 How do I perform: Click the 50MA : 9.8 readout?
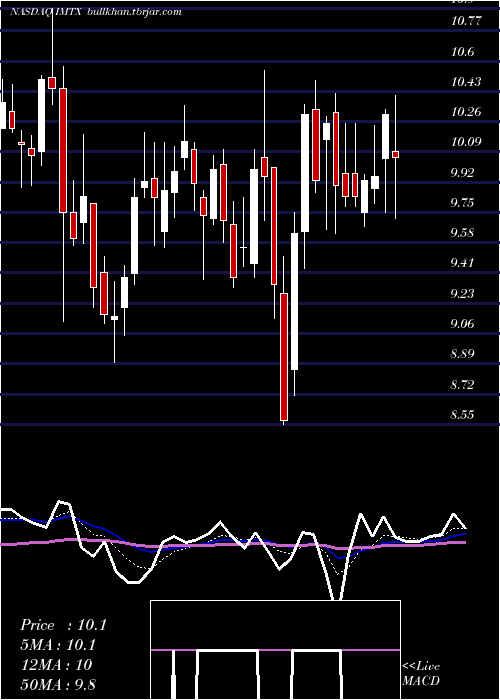tap(58, 684)
